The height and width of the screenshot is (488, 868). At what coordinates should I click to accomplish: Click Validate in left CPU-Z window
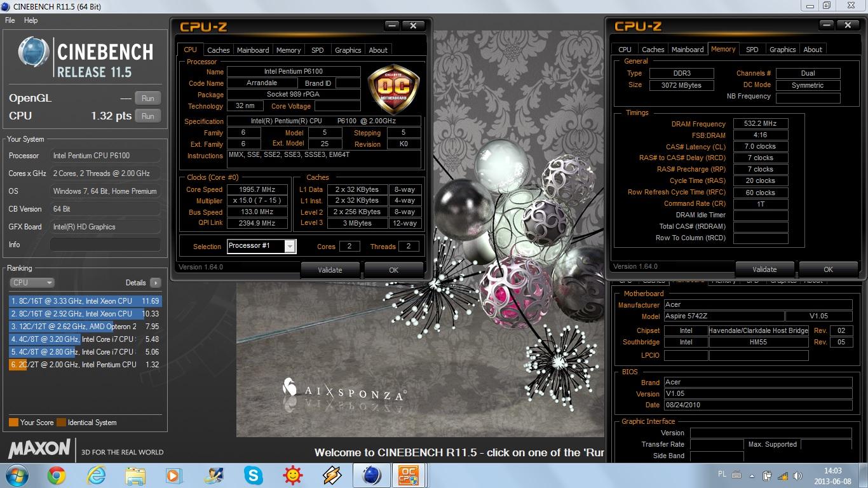pos(330,270)
